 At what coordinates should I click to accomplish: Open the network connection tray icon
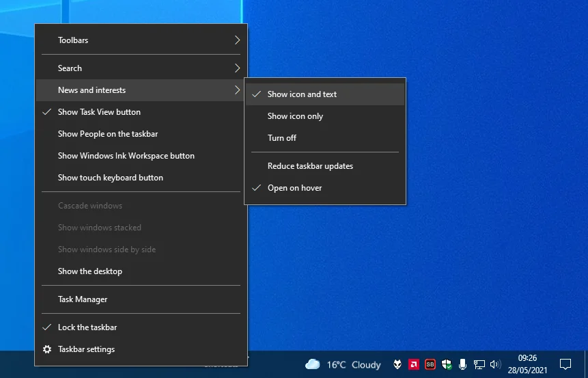click(479, 364)
